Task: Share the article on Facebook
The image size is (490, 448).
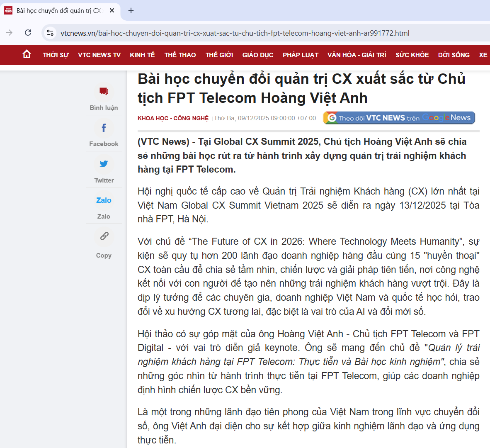Action: pyautogui.click(x=104, y=128)
